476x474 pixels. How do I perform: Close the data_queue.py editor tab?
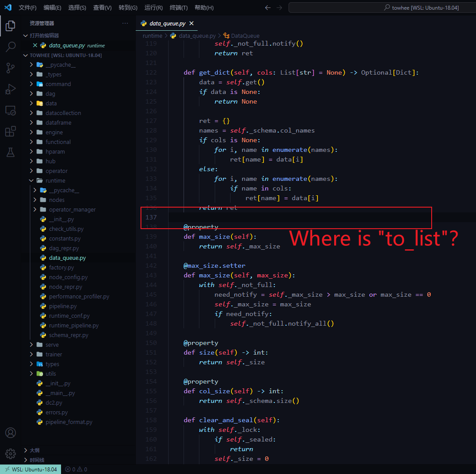(x=191, y=23)
